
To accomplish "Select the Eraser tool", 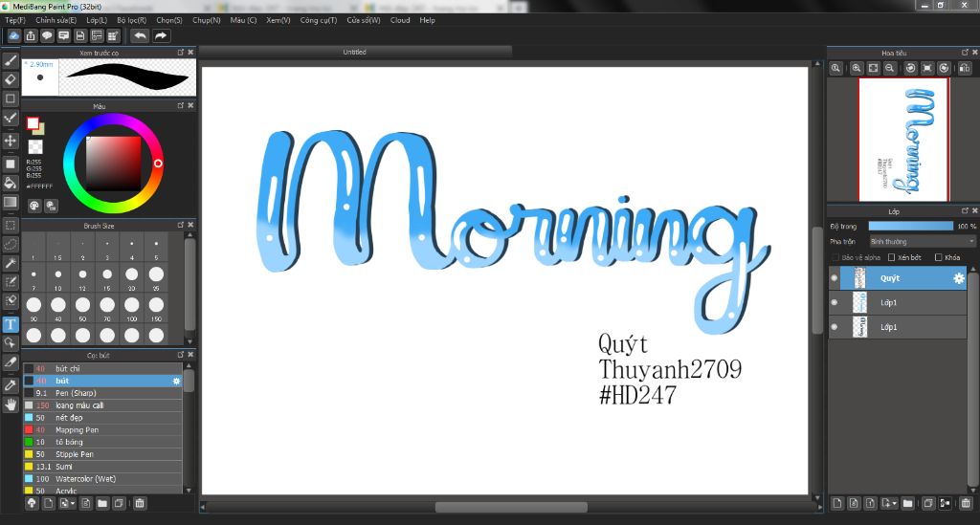I will (x=10, y=79).
